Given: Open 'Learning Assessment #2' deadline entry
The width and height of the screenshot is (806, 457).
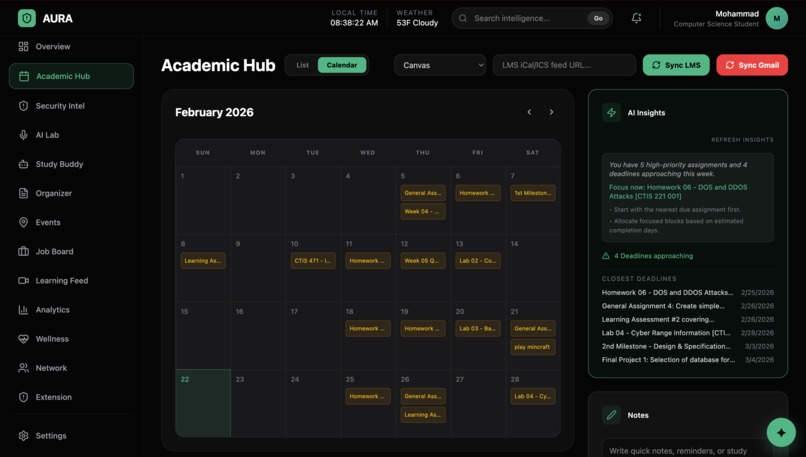Looking at the screenshot, I should pyautogui.click(x=687, y=319).
